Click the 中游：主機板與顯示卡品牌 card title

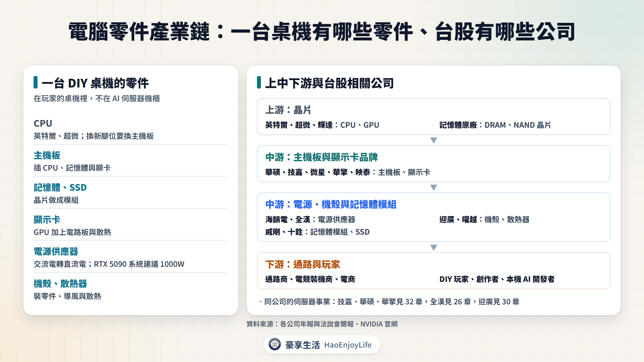point(321,157)
